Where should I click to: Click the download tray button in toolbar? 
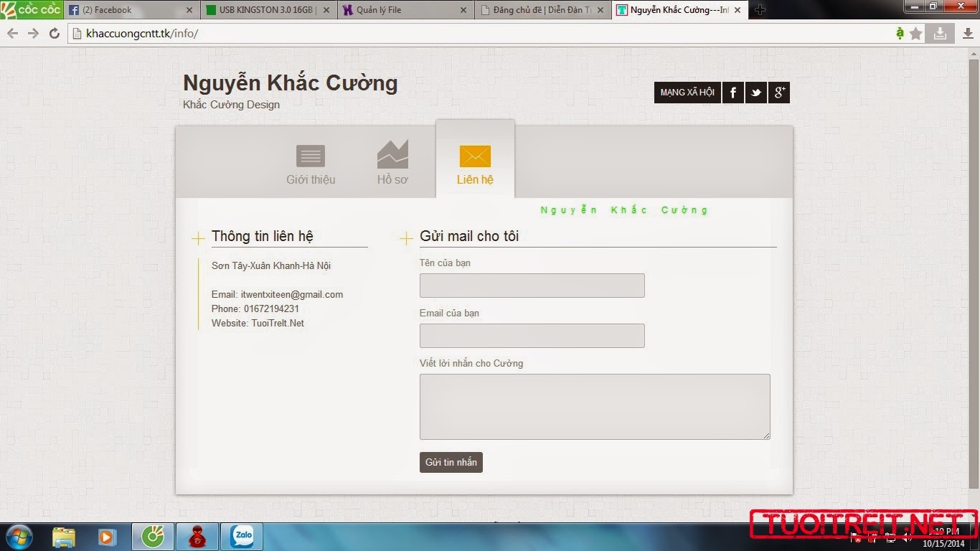(940, 33)
